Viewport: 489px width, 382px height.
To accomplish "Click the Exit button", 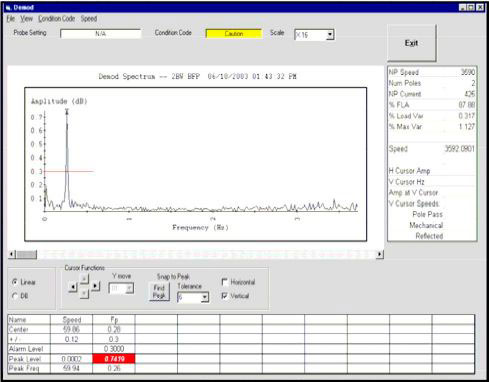I will [x=412, y=43].
